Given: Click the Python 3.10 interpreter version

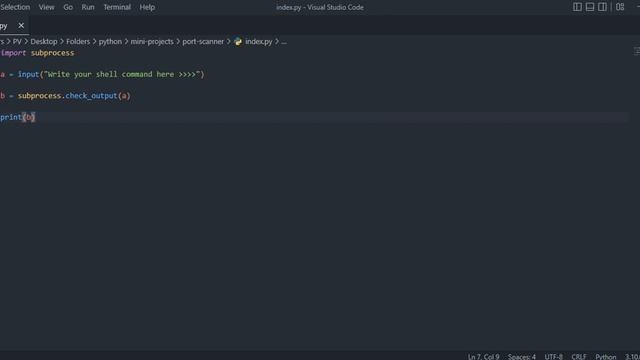Looking at the screenshot, I should point(632,357).
